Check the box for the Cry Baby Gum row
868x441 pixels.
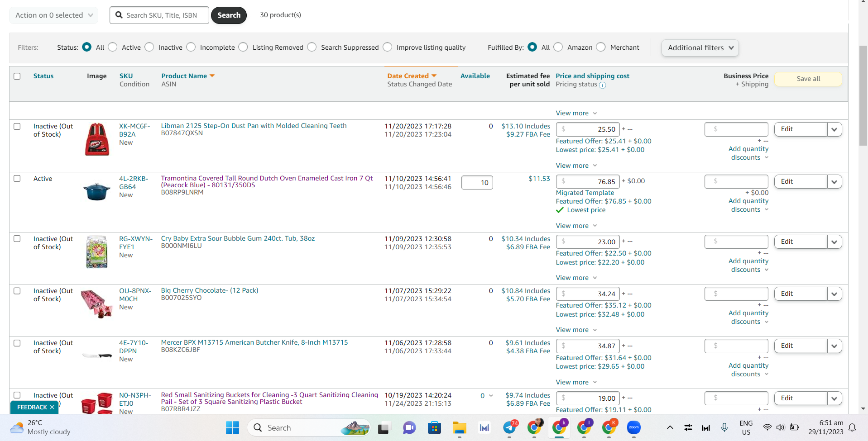point(17,238)
